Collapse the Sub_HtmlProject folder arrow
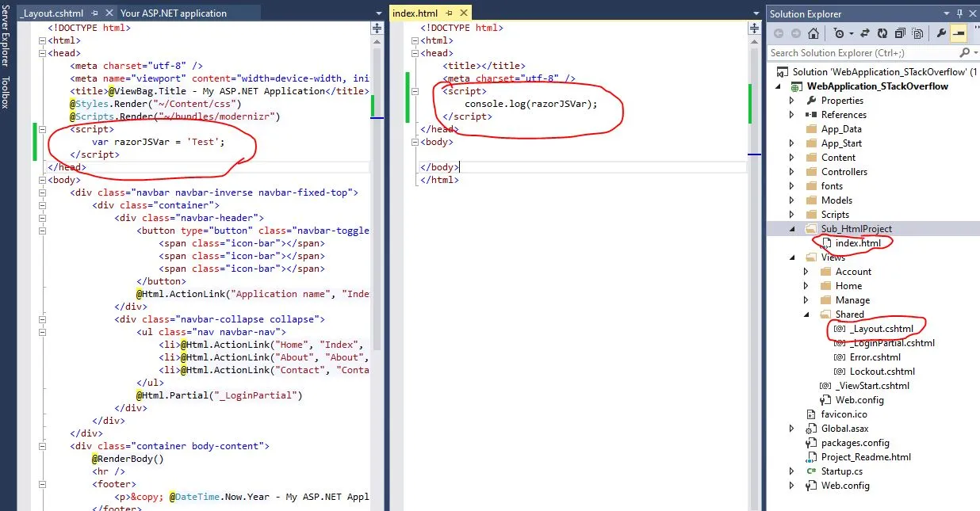The width and height of the screenshot is (980, 511). pyautogui.click(x=791, y=229)
